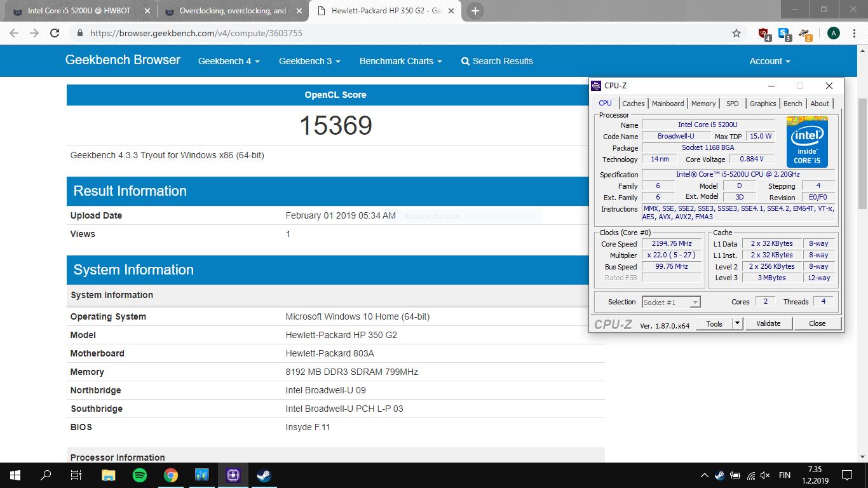Switch to the CPU-Z Bench tab
The height and width of the screenshot is (488, 868).
tap(792, 104)
